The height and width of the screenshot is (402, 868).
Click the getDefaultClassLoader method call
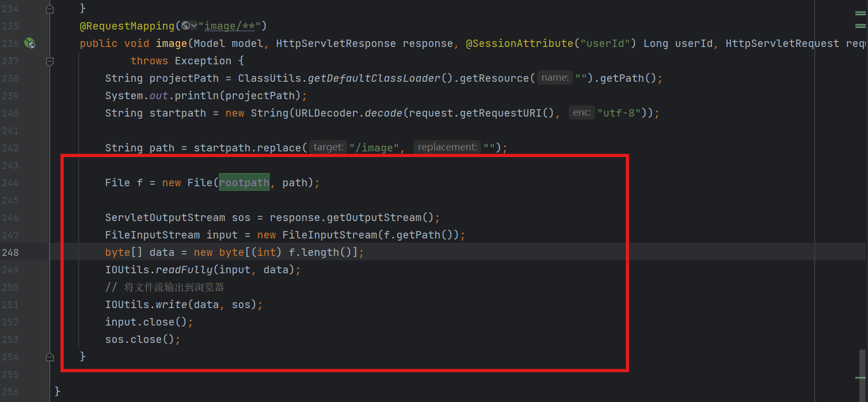[374, 78]
